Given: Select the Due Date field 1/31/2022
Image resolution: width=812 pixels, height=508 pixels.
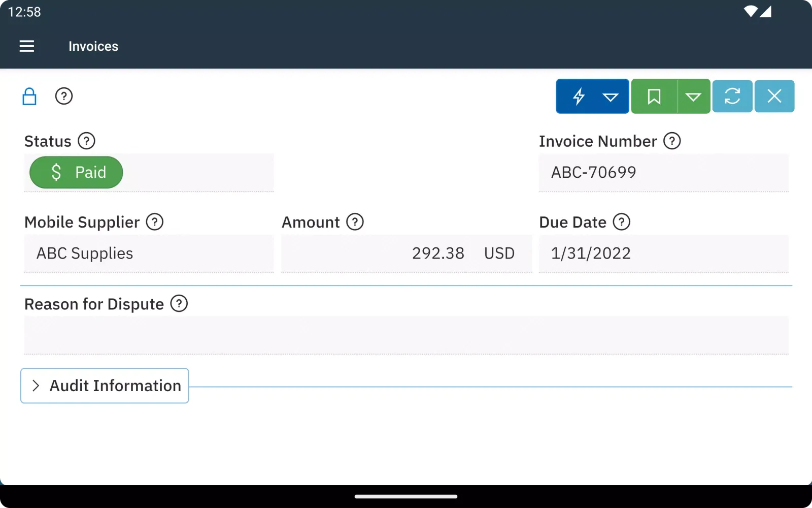Looking at the screenshot, I should point(663,253).
